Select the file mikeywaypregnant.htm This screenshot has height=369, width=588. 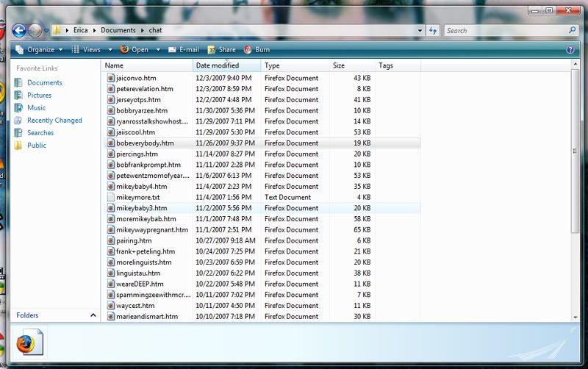152,230
